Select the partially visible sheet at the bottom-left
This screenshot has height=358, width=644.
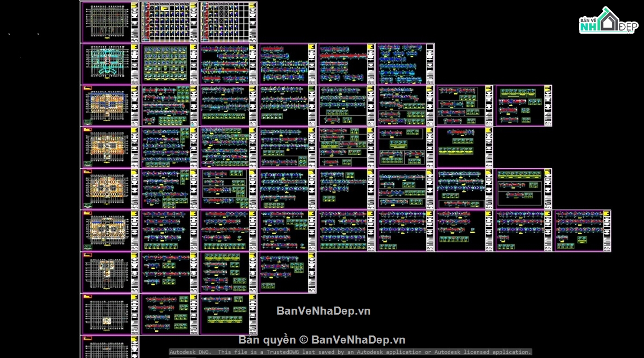tap(109, 347)
